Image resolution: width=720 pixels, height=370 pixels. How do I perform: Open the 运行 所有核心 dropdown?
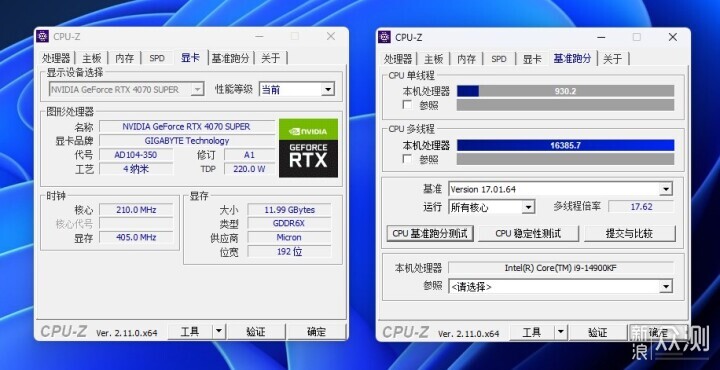coord(492,207)
